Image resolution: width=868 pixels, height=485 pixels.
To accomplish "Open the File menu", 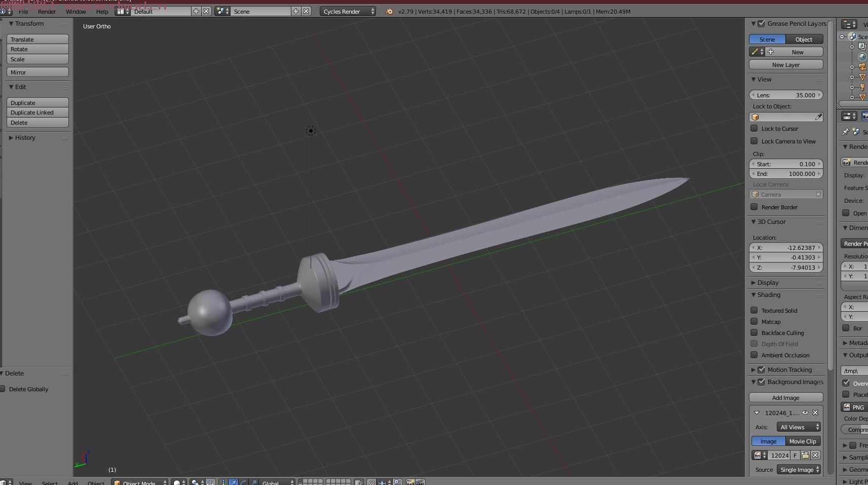I will tap(23, 12).
